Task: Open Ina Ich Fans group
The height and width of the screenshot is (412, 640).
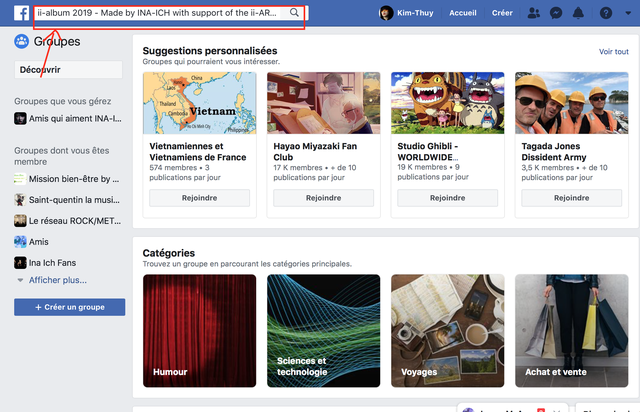Action: pos(55,263)
